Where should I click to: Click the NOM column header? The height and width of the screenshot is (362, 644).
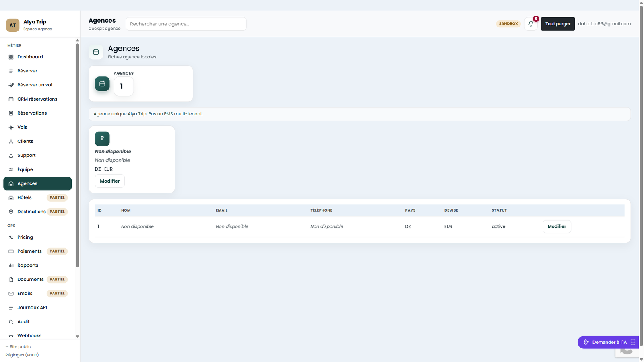tap(126, 210)
